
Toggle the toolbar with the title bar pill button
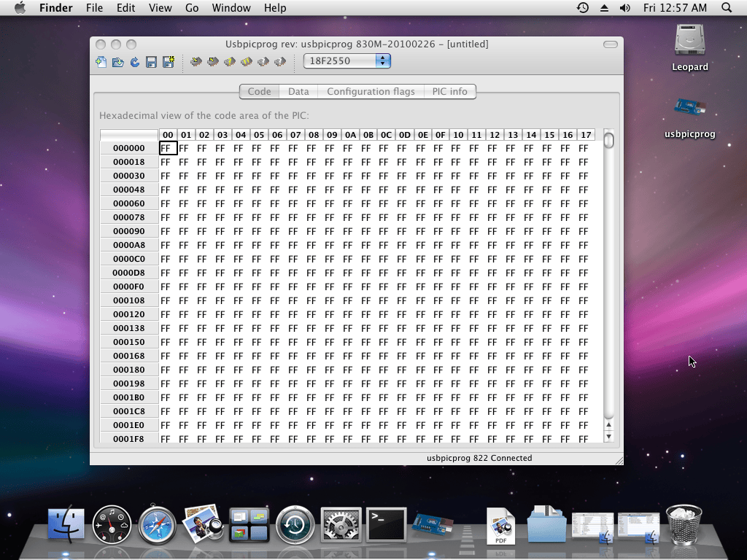click(611, 44)
